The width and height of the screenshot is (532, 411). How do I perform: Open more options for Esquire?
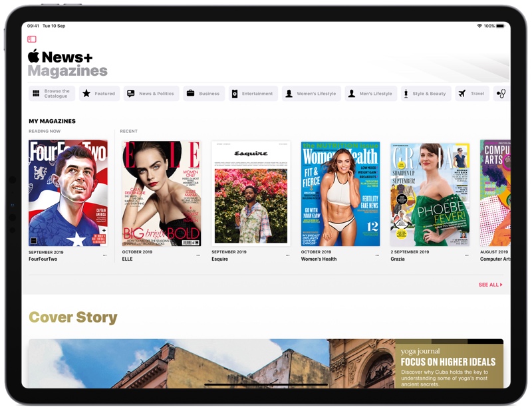click(x=288, y=255)
